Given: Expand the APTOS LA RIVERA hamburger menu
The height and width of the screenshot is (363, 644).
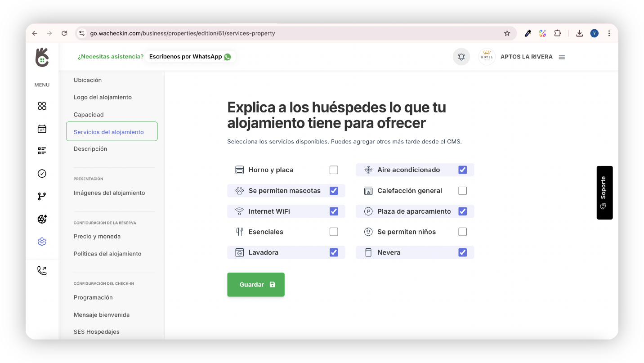Looking at the screenshot, I should pyautogui.click(x=562, y=57).
